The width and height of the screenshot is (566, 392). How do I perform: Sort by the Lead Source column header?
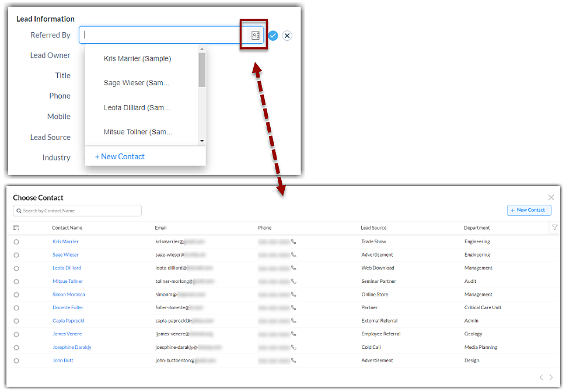point(373,228)
